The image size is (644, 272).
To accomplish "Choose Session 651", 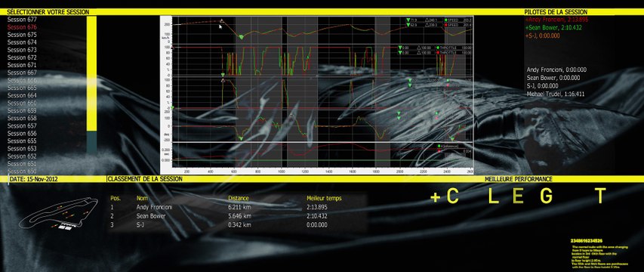I will (x=22, y=164).
